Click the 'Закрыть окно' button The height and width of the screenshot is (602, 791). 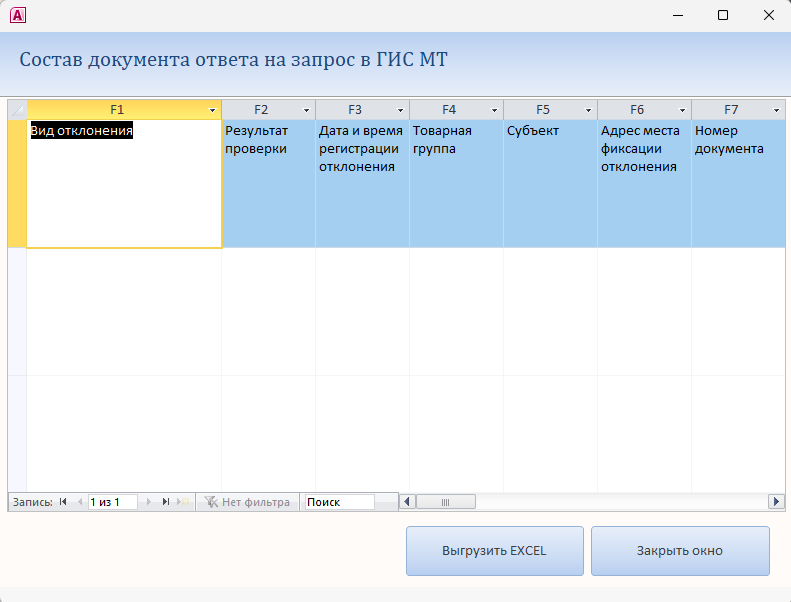(x=680, y=551)
